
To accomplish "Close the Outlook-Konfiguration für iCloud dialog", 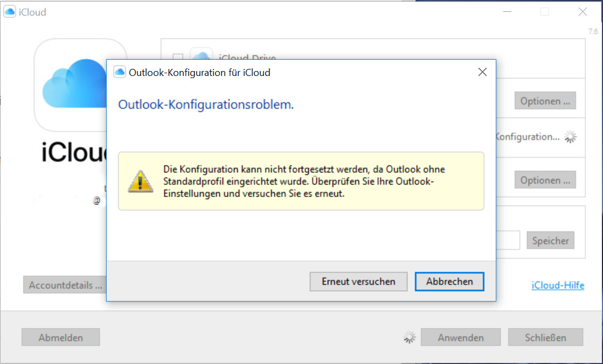I will click(482, 72).
